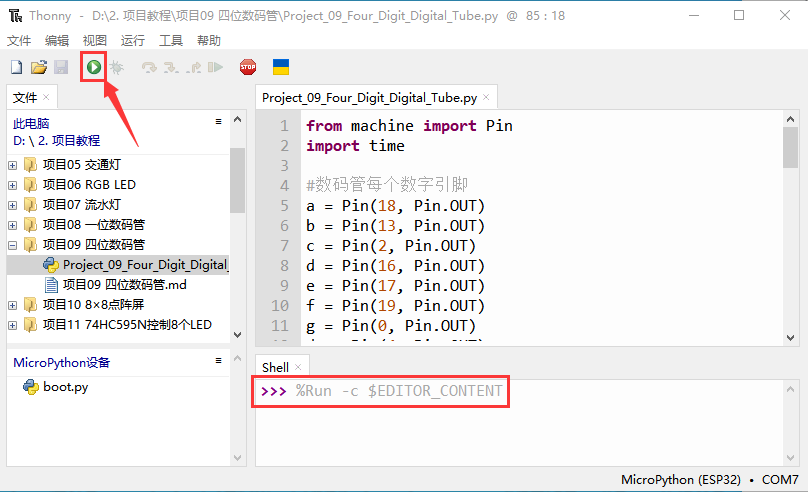The image size is (808, 492).
Task: Click the Open file folder icon
Action: coord(39,67)
